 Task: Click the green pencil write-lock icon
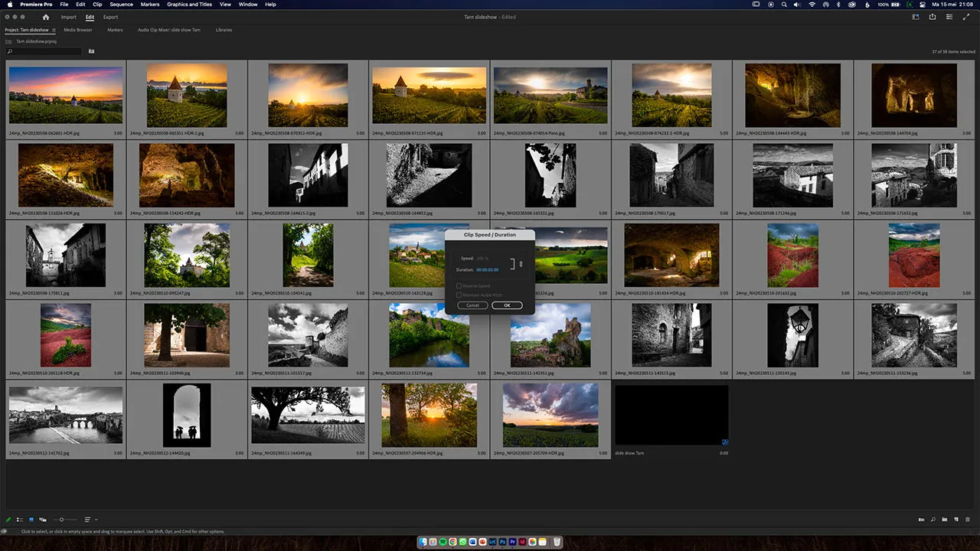pyautogui.click(x=8, y=520)
